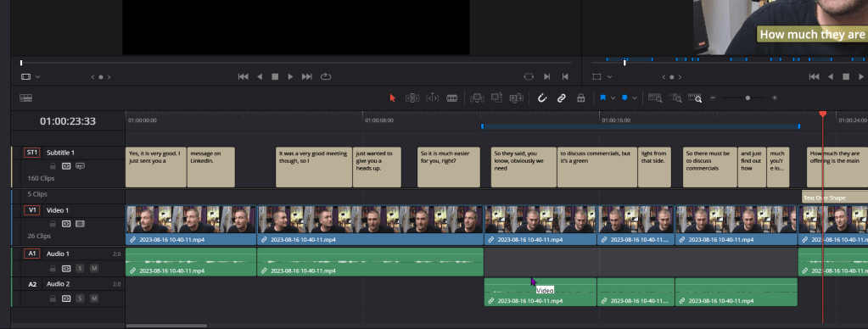The image size is (868, 329).
Task: Solo the Audio 1 track
Action: [81, 268]
